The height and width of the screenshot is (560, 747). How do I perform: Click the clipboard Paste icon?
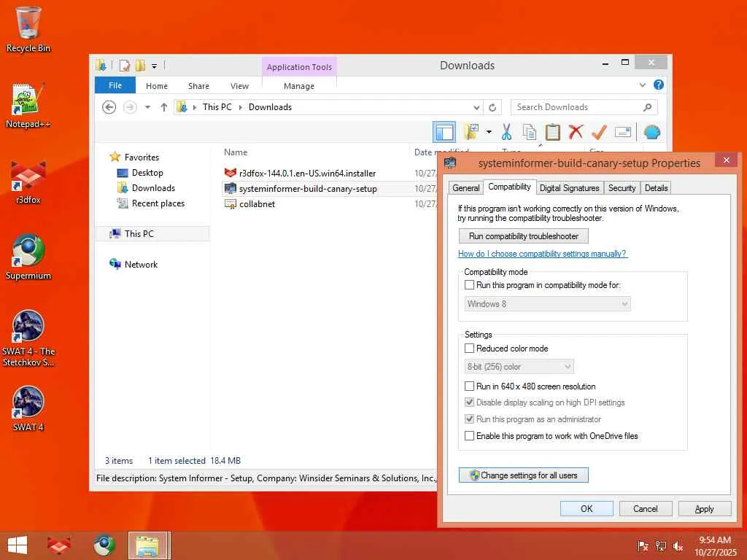[552, 132]
